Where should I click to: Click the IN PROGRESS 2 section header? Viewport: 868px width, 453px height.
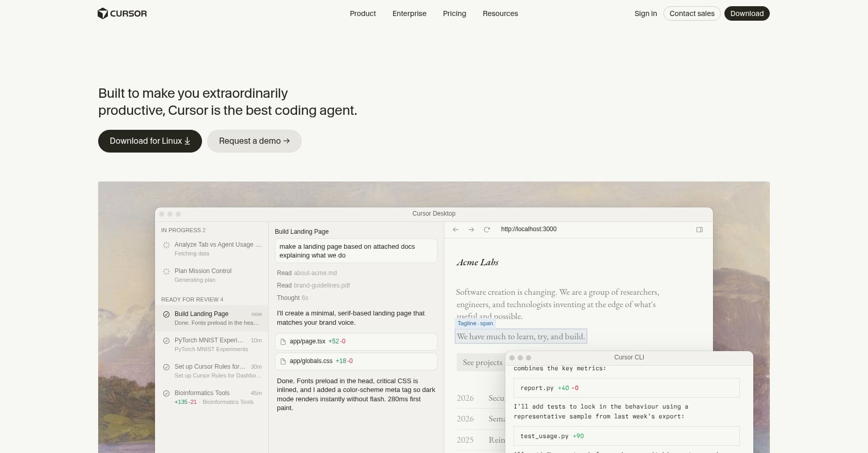[183, 230]
